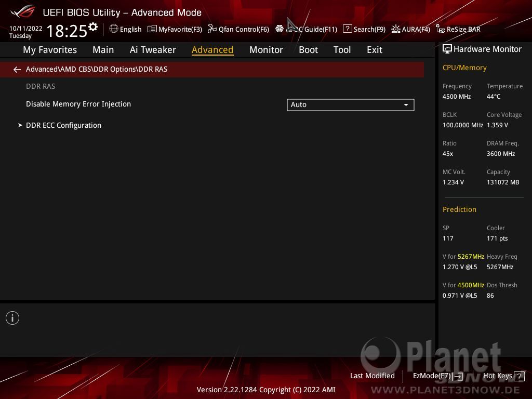Image resolution: width=532 pixels, height=399 pixels.
Task: Switch to My Favorites tab
Action: tap(50, 50)
